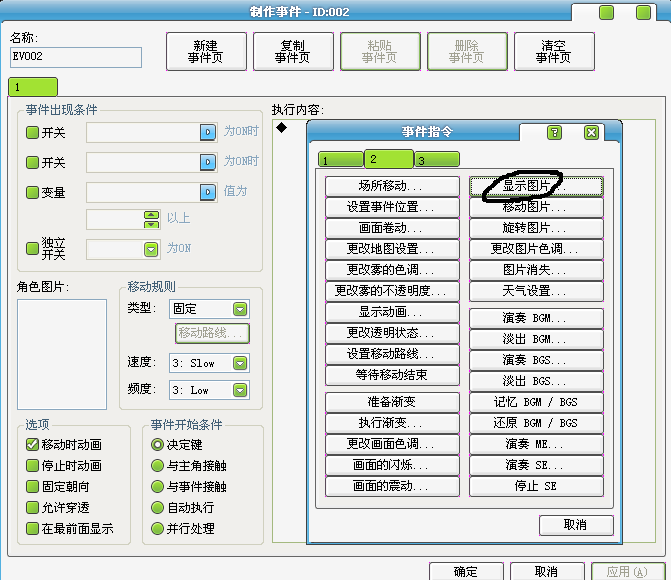Image resolution: width=671 pixels, height=580 pixels.
Task: Enable the 独立开关 checkbox
Action: pos(33,248)
